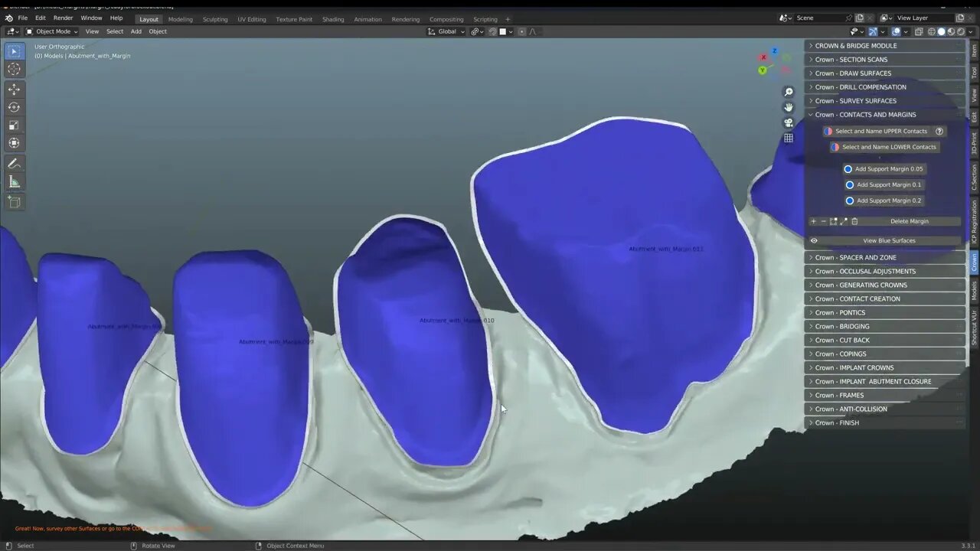The image size is (980, 551).
Task: Switch to UV Editing workspace tab
Action: tap(252, 19)
